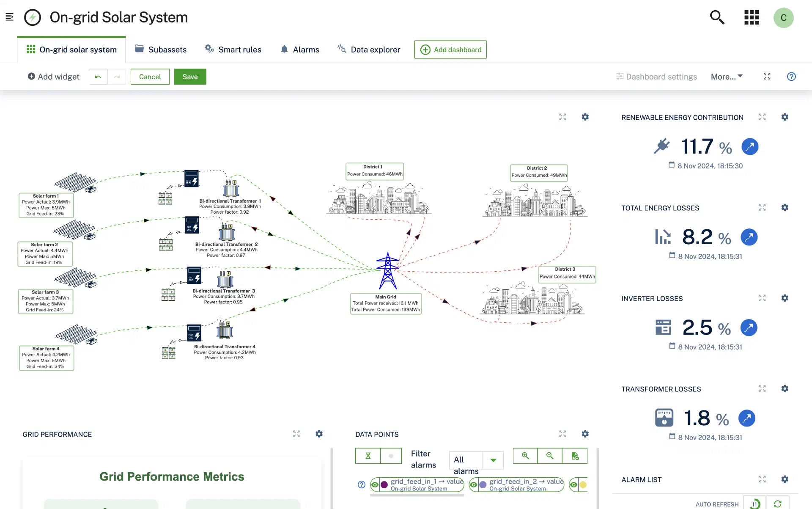Image resolution: width=812 pixels, height=509 pixels.
Task: Open the More... dropdown menu
Action: pyautogui.click(x=727, y=77)
